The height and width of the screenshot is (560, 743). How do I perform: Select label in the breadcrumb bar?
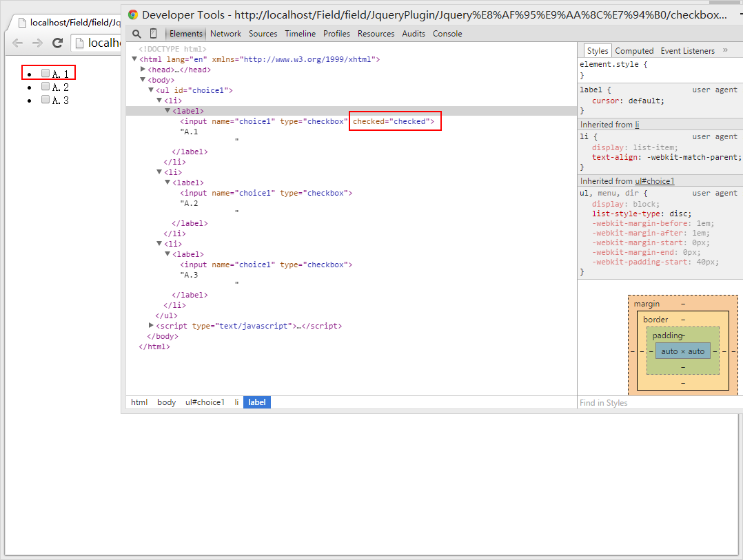coord(257,402)
